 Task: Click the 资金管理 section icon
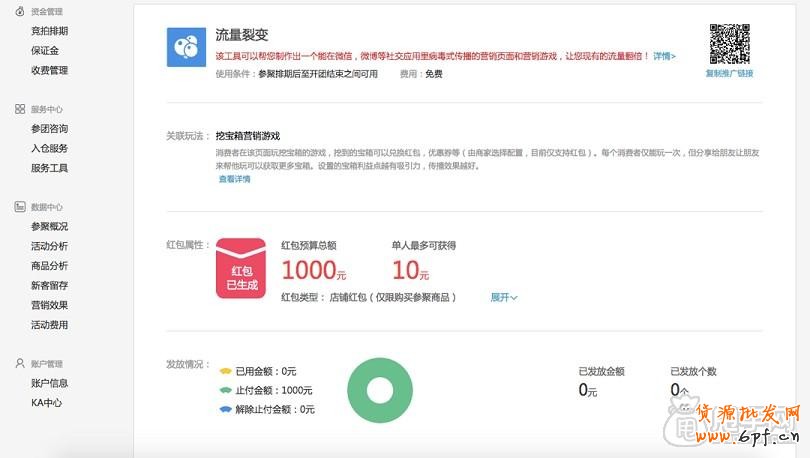[x=20, y=11]
